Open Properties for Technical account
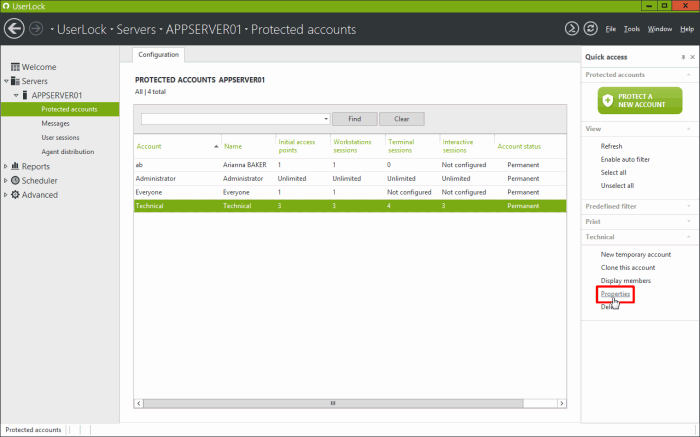Image resolution: width=700 pixels, height=437 pixels. click(615, 294)
